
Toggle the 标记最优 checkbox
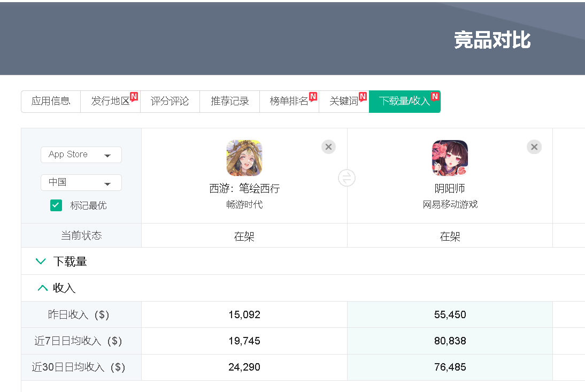coord(56,205)
